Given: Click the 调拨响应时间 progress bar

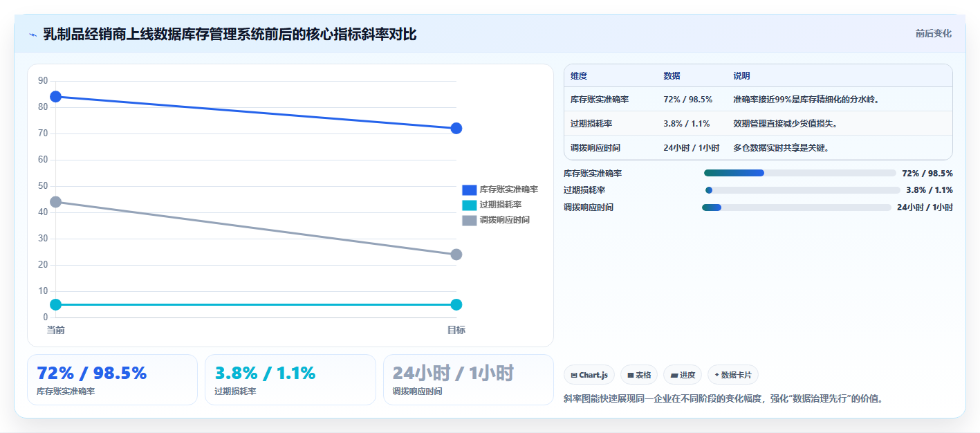Looking at the screenshot, I should [x=797, y=208].
